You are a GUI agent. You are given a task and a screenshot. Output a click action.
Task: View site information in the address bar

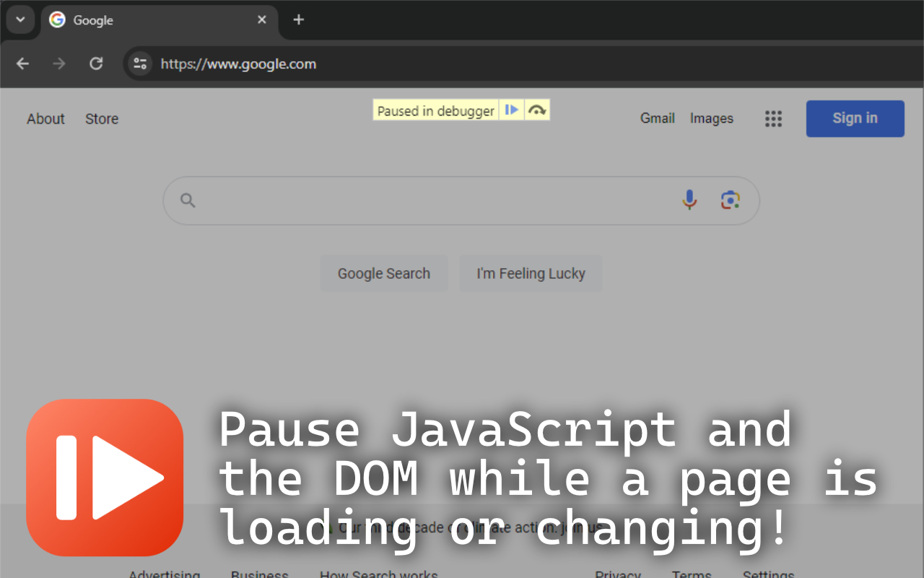click(x=140, y=64)
